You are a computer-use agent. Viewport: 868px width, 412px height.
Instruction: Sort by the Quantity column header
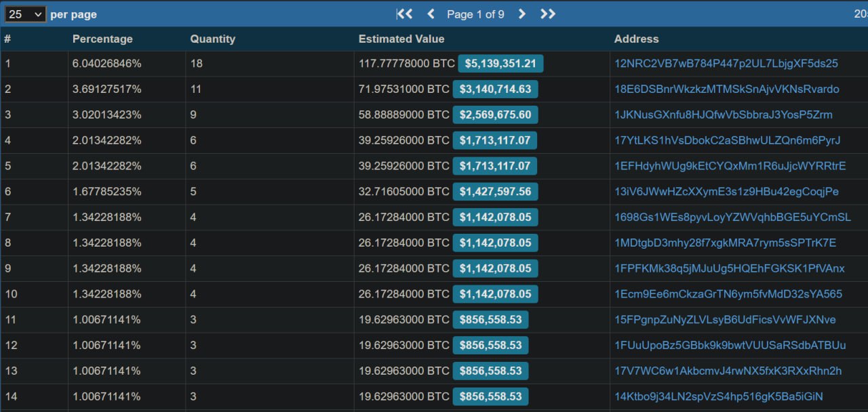(212, 39)
